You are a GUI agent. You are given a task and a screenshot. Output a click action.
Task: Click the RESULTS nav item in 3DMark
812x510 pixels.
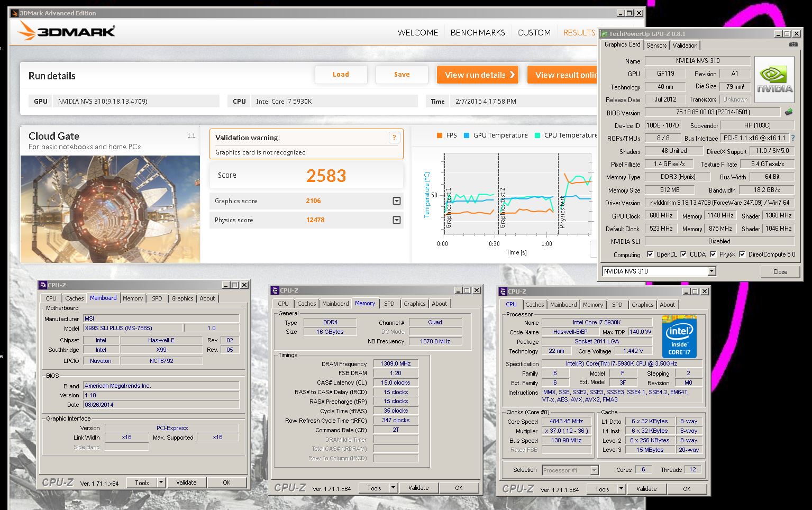pyautogui.click(x=579, y=32)
